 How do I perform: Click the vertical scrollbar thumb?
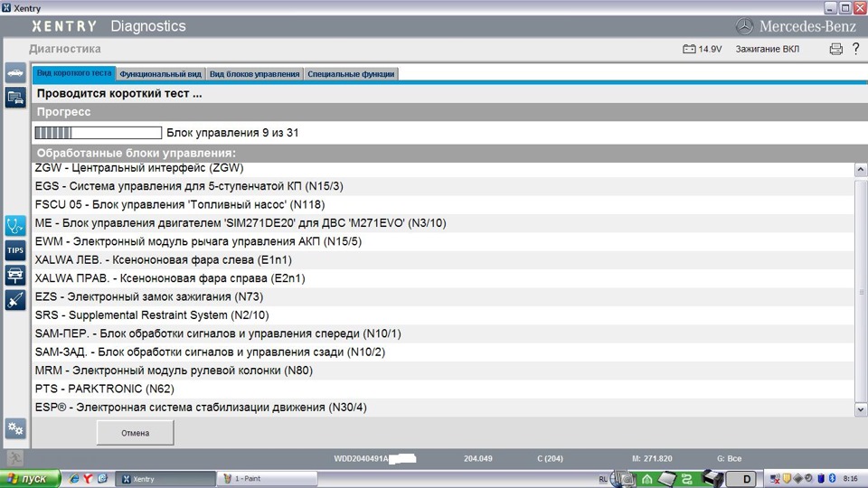click(860, 290)
